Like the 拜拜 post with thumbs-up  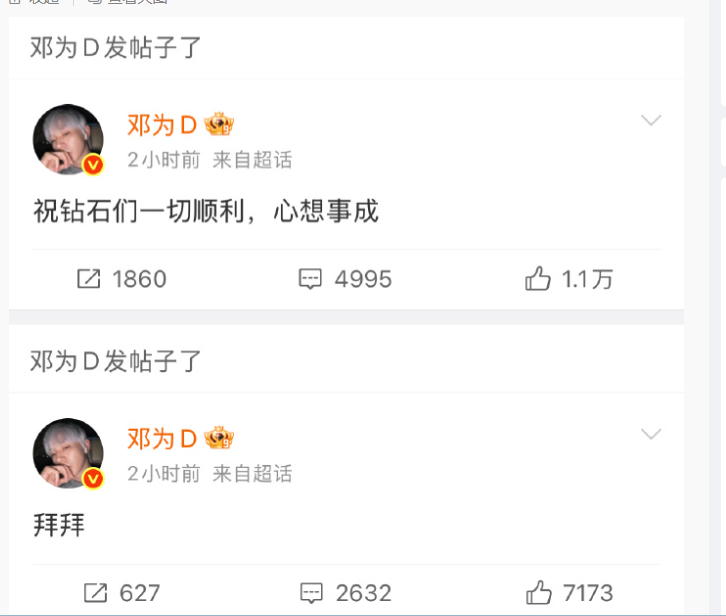(538, 592)
